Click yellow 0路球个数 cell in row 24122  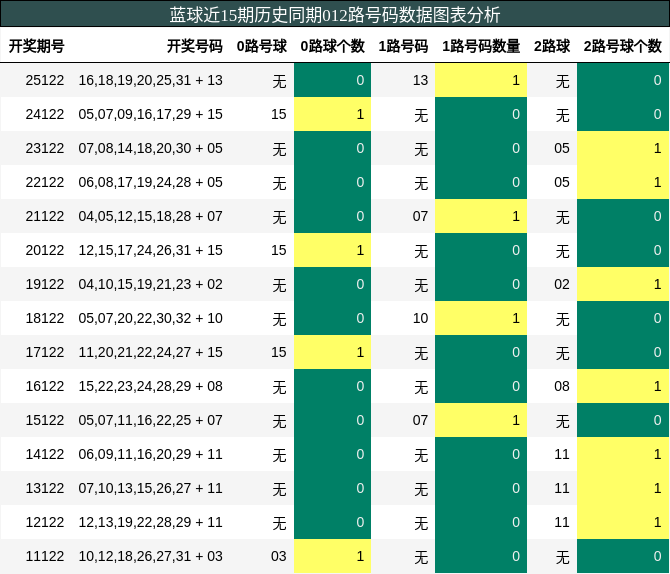click(332, 114)
